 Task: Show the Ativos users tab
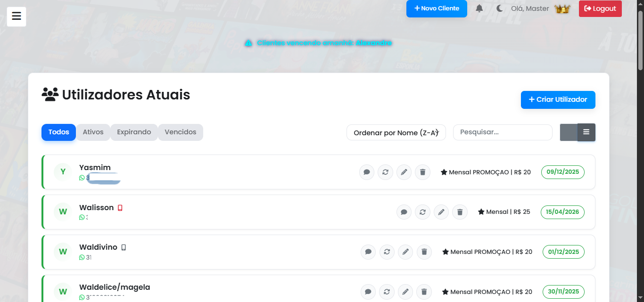point(93,132)
